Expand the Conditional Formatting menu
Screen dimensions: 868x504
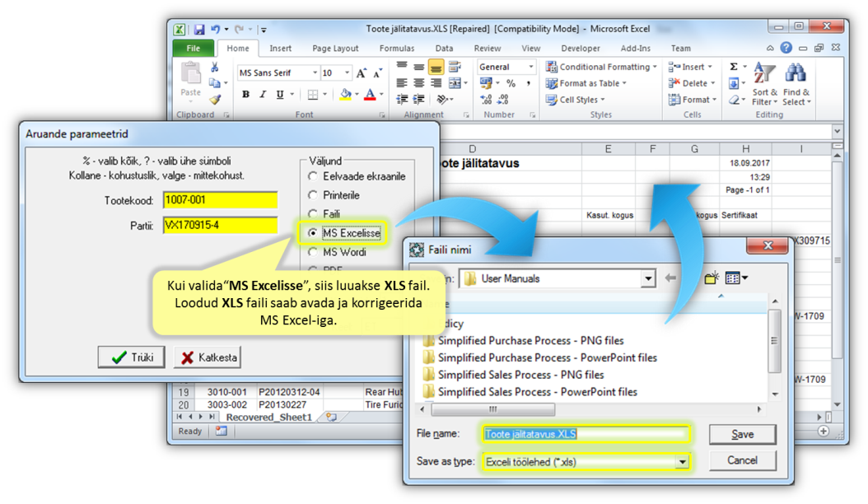tap(600, 67)
